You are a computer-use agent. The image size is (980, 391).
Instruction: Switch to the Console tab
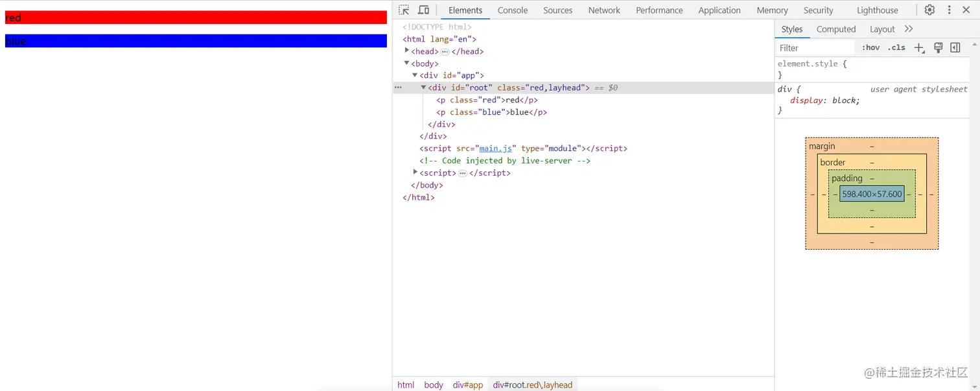[x=513, y=10]
